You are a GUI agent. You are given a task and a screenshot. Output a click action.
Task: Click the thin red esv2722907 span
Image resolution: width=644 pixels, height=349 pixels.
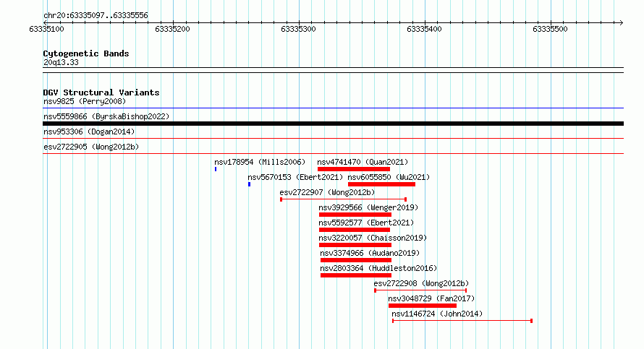point(344,199)
